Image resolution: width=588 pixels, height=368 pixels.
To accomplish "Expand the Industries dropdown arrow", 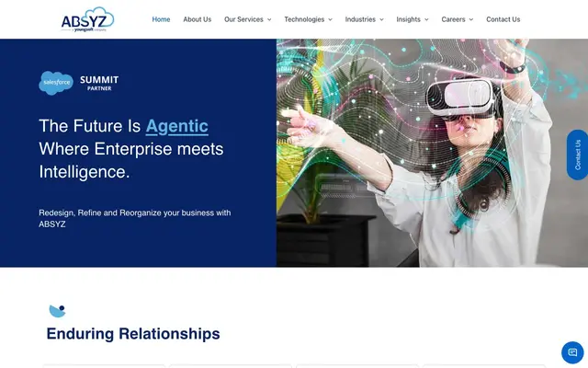I will point(381,19).
